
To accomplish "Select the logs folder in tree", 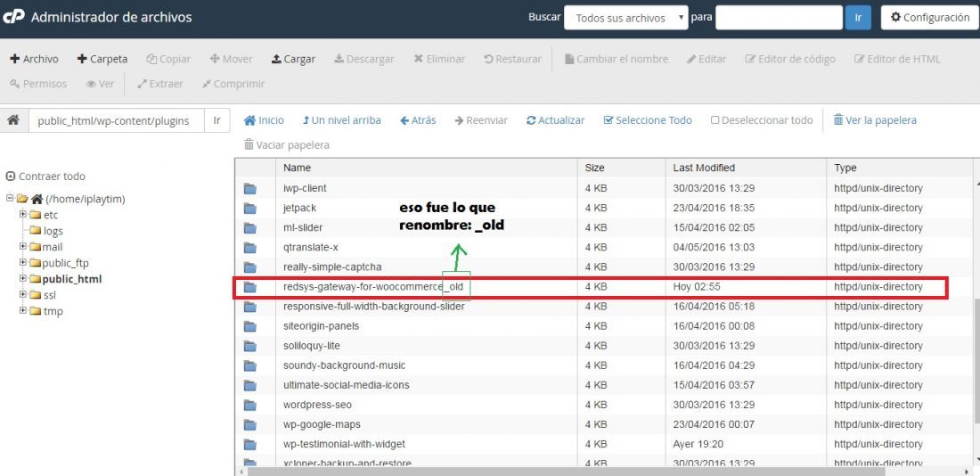I will [x=53, y=231].
